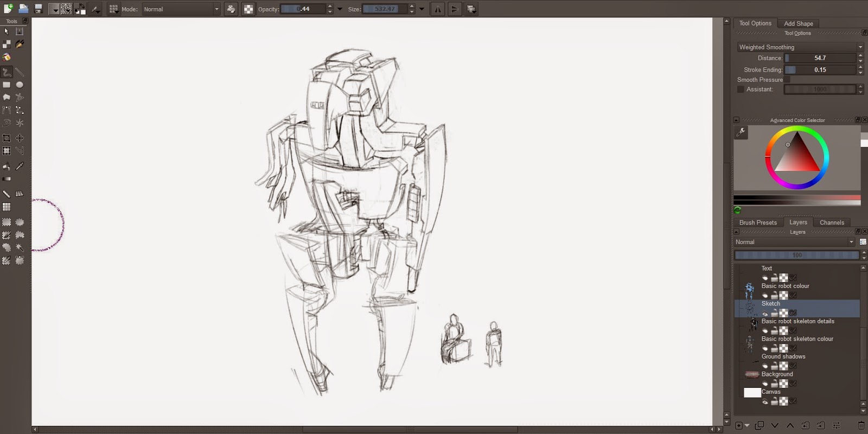The image size is (868, 434).
Task: Toggle the Smooth Pressure checkbox
Action: pyautogui.click(x=787, y=79)
